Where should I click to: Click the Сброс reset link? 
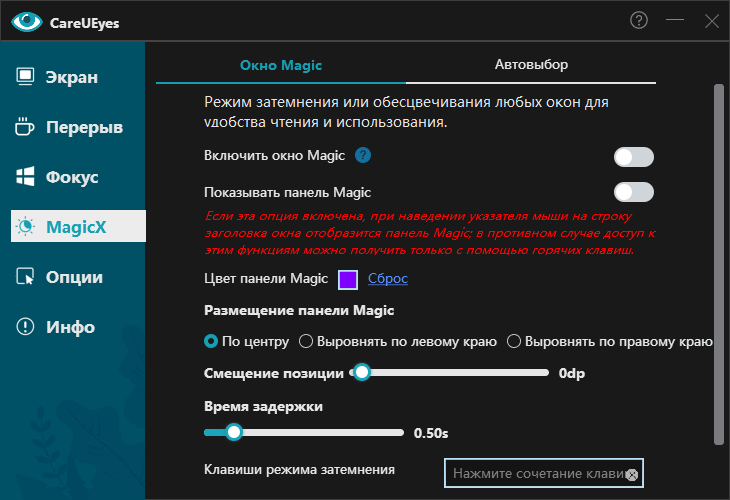click(388, 279)
